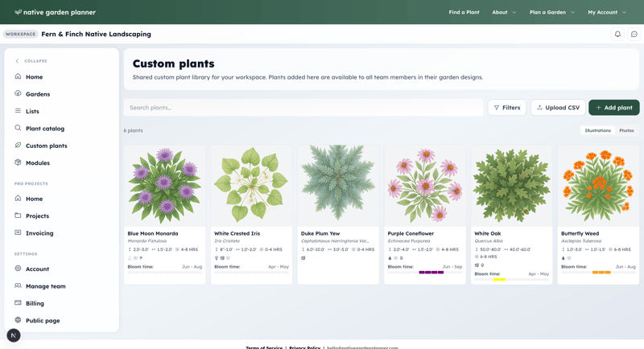The image size is (644, 349).
Task: Collapse the left sidebar
Action: click(31, 61)
